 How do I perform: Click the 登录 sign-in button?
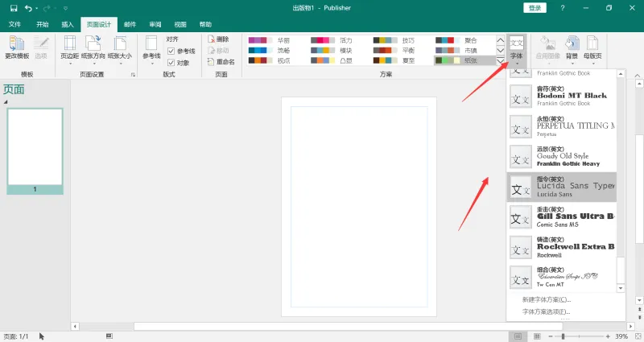tap(535, 8)
